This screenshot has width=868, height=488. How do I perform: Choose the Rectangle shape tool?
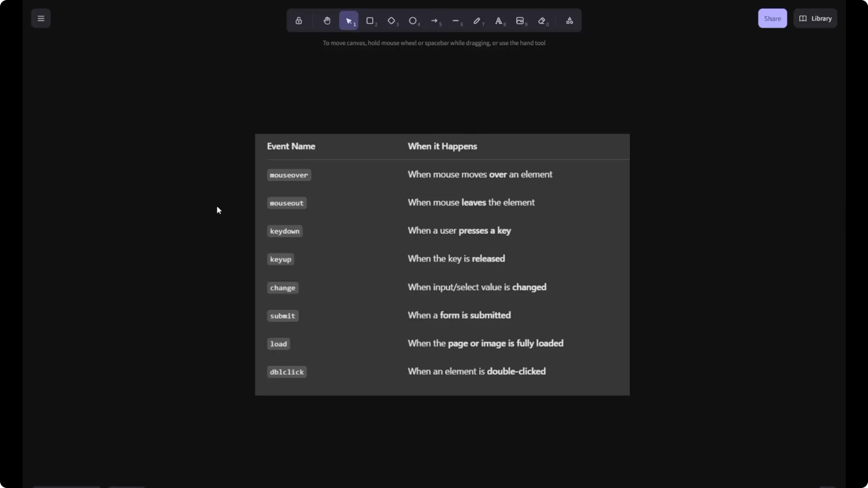point(370,21)
